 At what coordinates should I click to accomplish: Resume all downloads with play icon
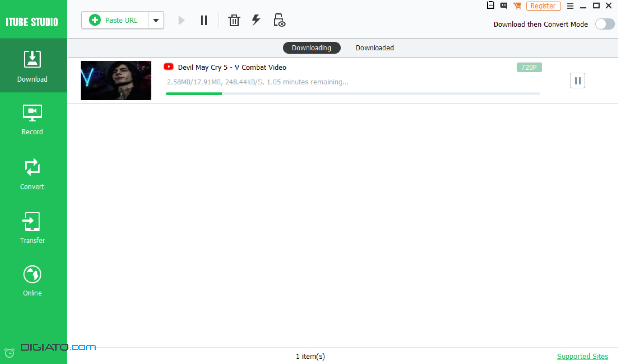181,20
